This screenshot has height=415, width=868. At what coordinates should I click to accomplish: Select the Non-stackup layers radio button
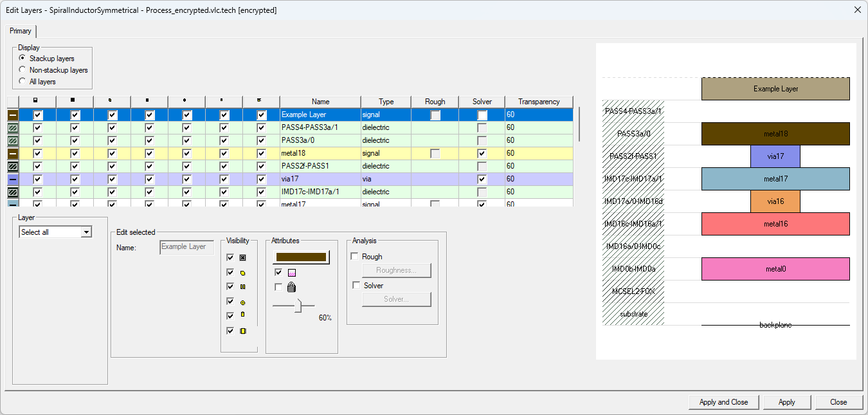pos(22,69)
